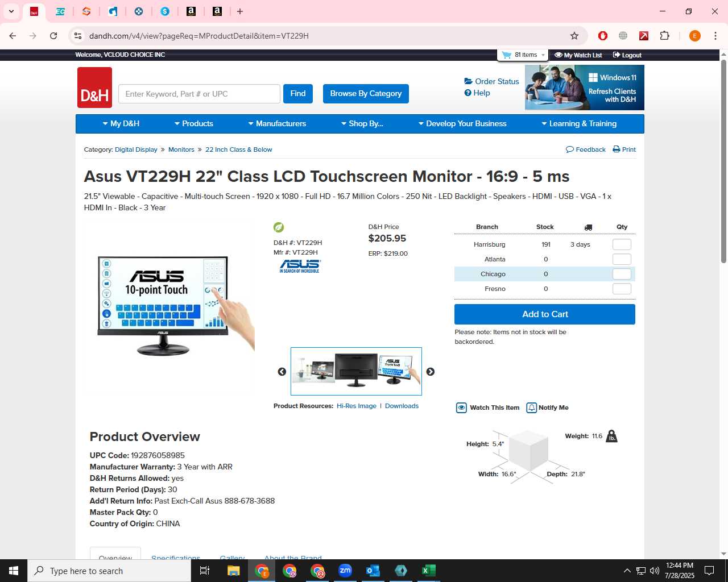Open the Help link
728x582 pixels.
[x=477, y=93]
